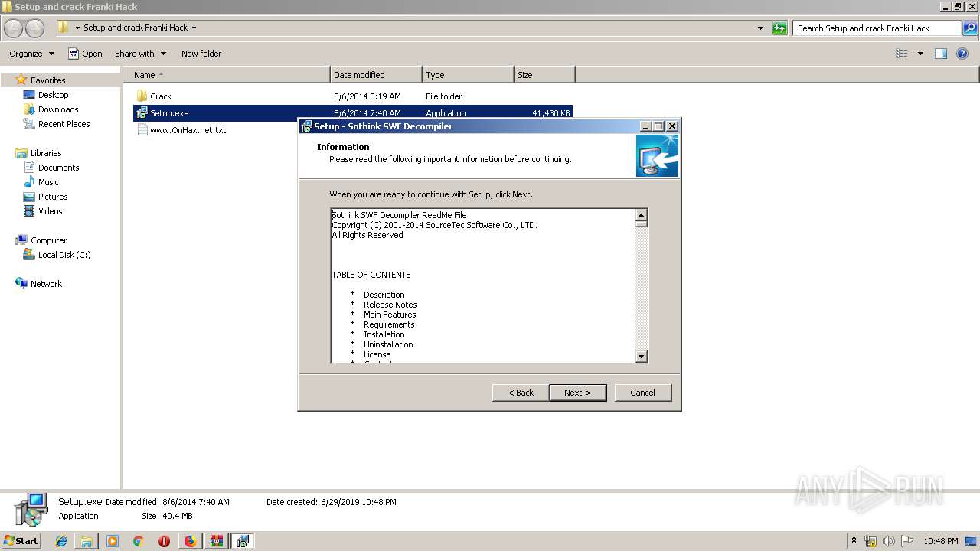Select the Setup installer taskbar icon
The image size is (980, 551).
[x=243, y=541]
